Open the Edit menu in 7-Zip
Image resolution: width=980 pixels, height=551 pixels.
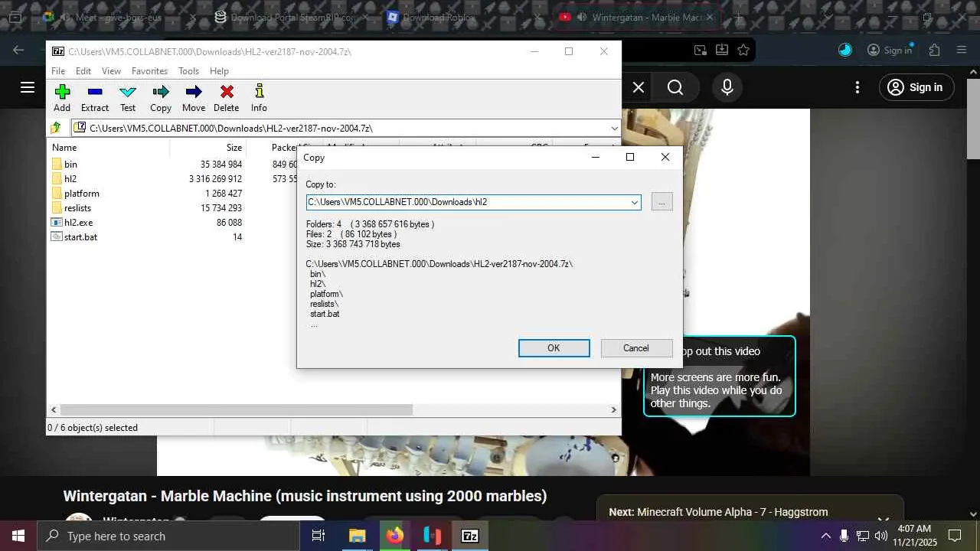83,71
